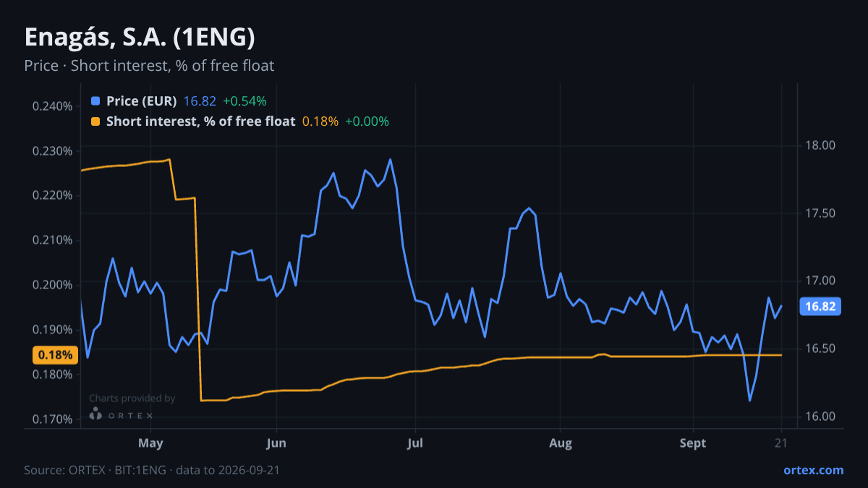Click the 17.00 right axis label

point(821,281)
